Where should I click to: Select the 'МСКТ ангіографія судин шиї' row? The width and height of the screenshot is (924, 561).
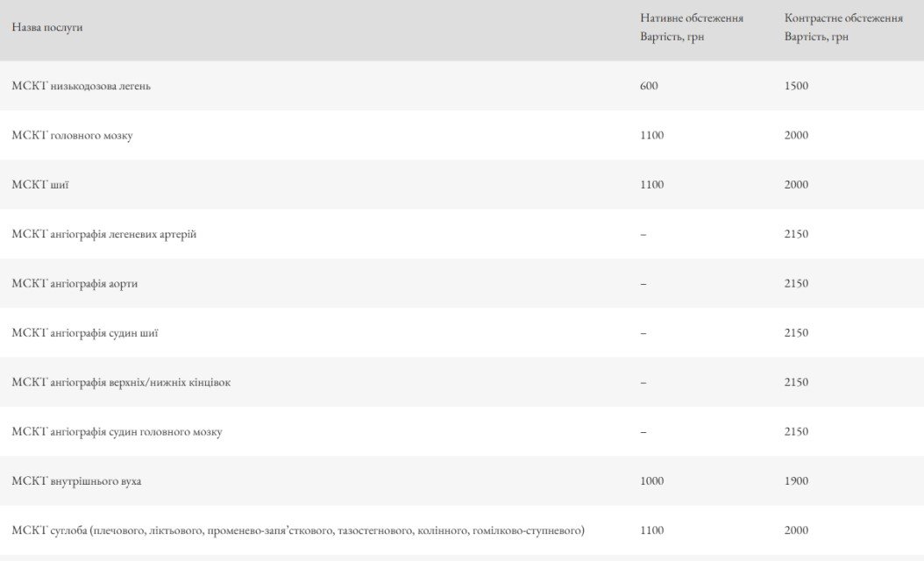coord(85,333)
